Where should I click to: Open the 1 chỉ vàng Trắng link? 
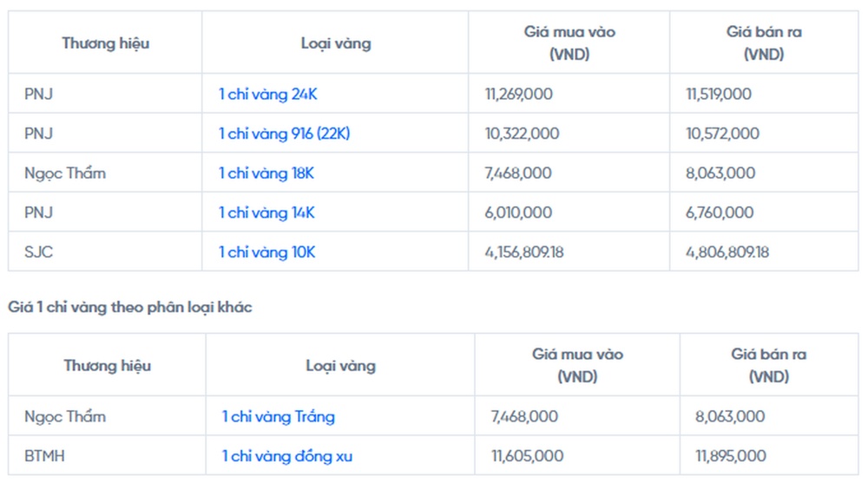279,416
